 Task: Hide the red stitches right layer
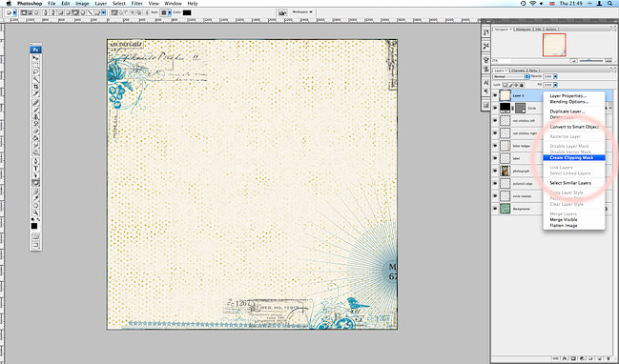click(x=495, y=132)
